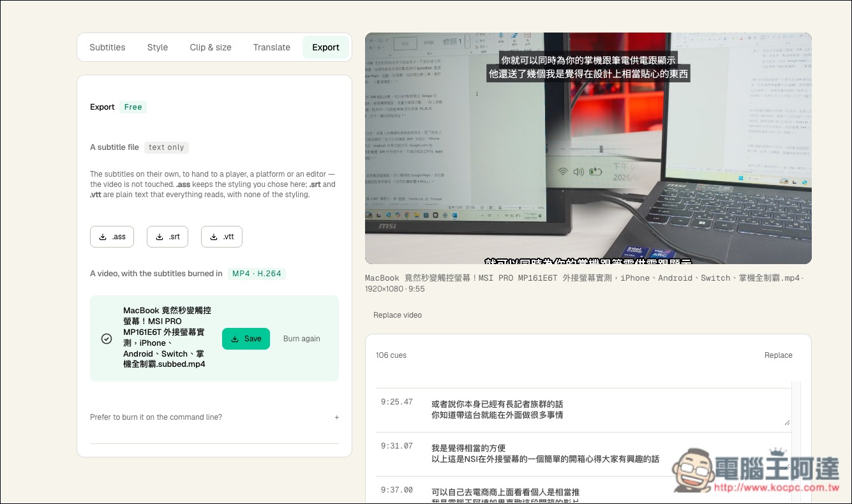Edit the cue text at 9:25.47
The image size is (852, 504).
[609, 410]
